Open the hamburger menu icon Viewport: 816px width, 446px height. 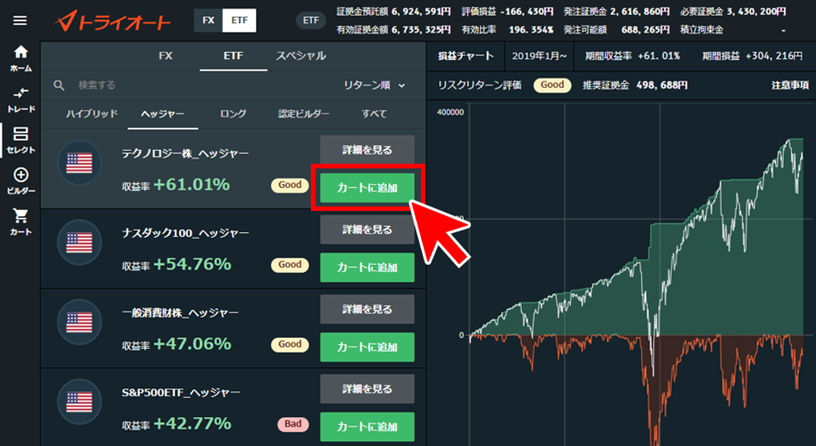[20, 21]
